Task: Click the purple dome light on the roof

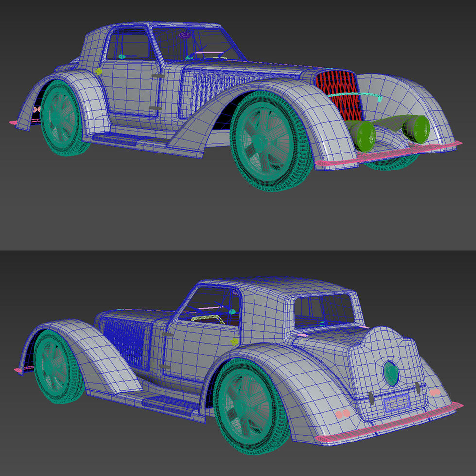Action: [185, 35]
